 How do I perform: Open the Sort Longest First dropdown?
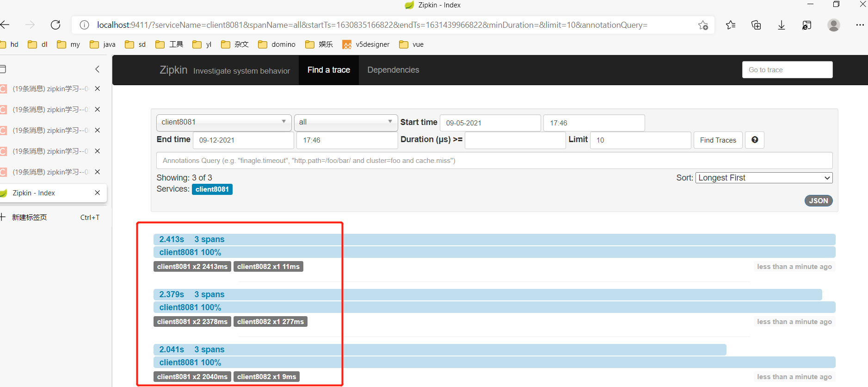coord(764,178)
